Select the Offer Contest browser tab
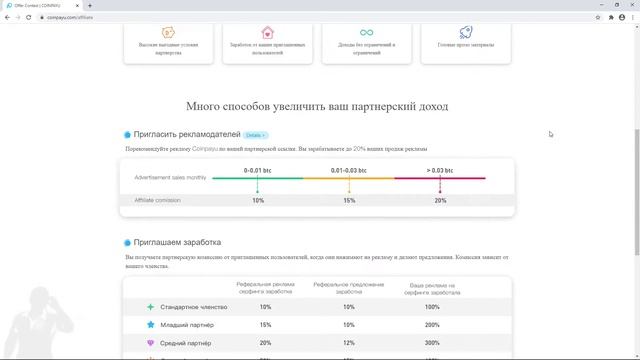 point(42,6)
